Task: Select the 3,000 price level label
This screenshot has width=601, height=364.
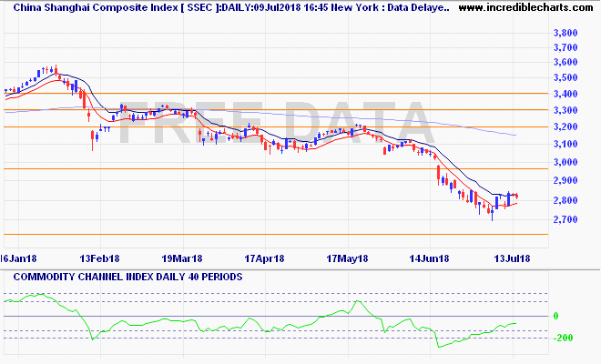Action: (x=566, y=163)
